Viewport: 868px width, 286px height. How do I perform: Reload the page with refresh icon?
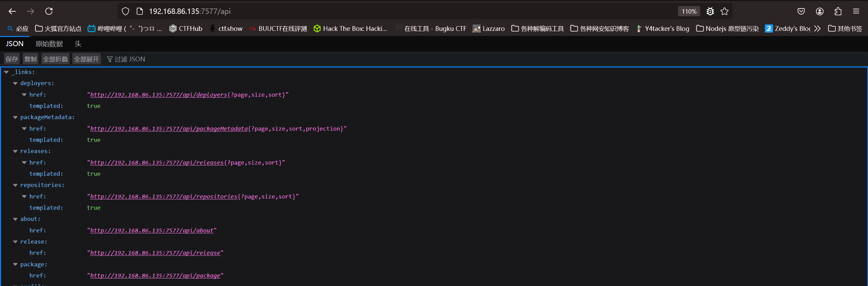tap(49, 11)
